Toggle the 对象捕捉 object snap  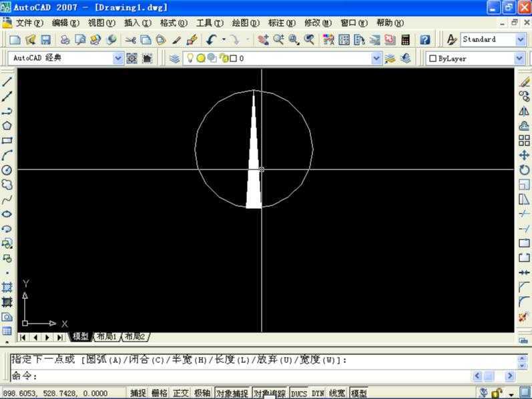click(232, 393)
